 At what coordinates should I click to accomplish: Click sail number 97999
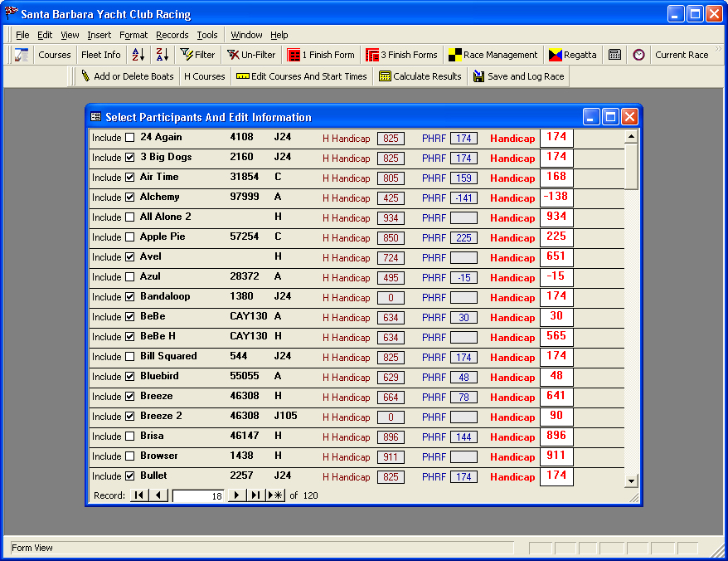coord(245,197)
